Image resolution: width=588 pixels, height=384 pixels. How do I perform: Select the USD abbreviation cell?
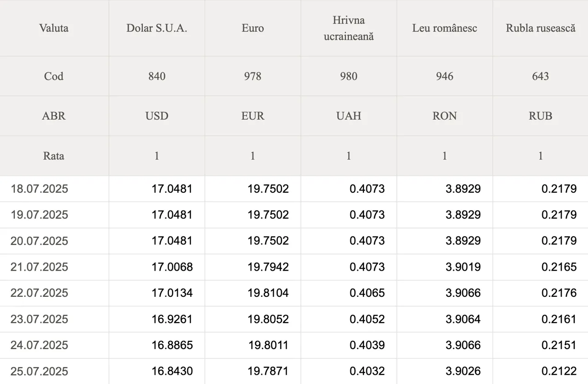coord(157,116)
